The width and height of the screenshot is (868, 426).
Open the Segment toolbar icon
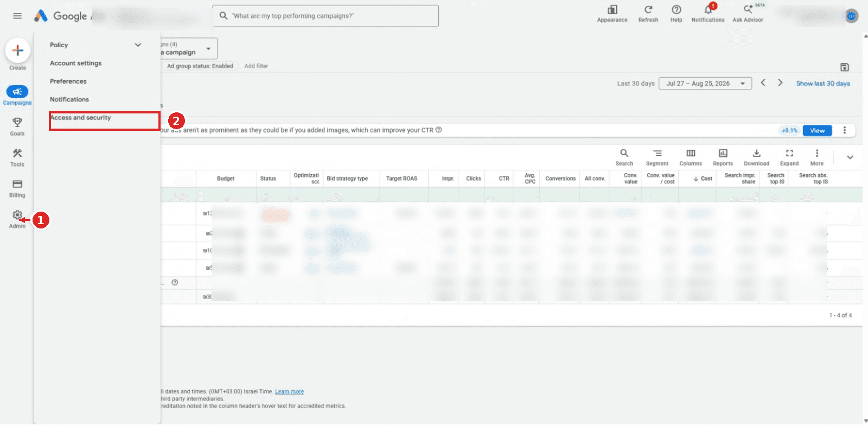tap(658, 153)
